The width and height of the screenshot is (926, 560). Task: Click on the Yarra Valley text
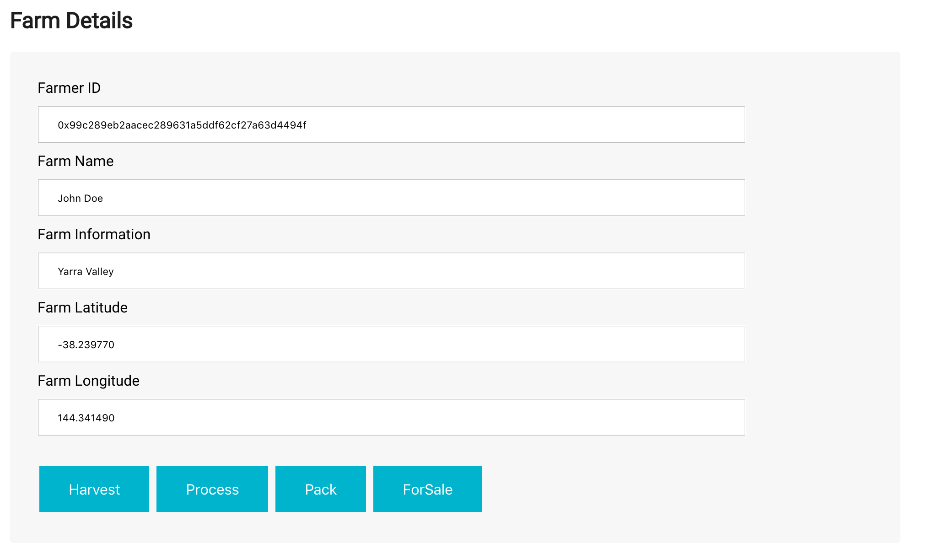point(86,271)
